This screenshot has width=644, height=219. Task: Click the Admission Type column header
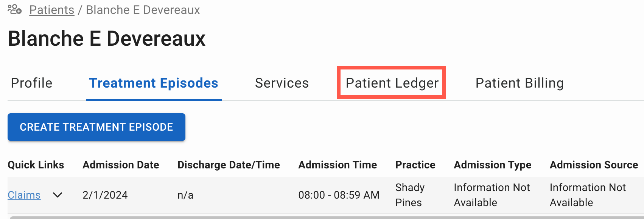click(x=492, y=165)
